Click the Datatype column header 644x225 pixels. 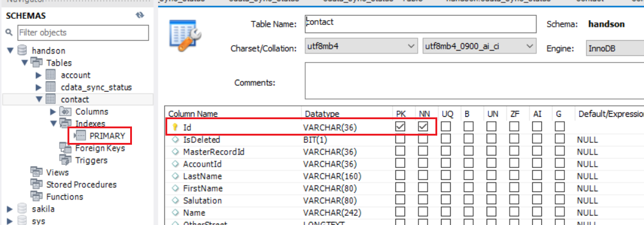[x=322, y=114]
